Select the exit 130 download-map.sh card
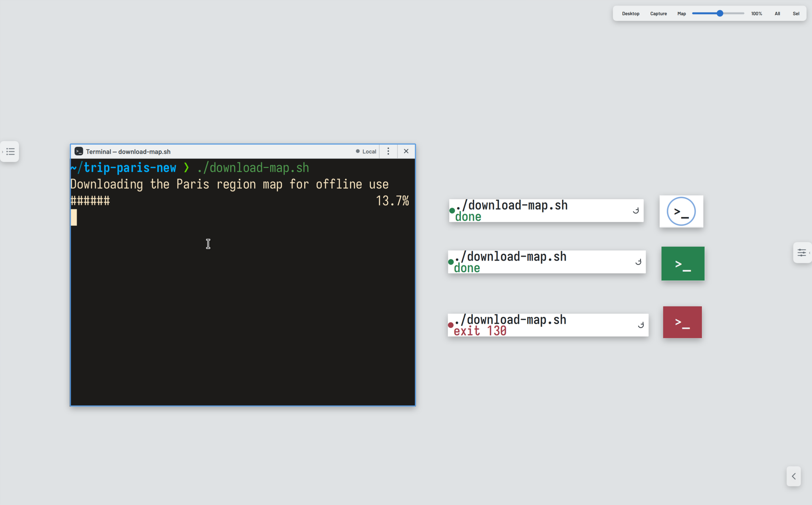The image size is (812, 505). point(548,325)
